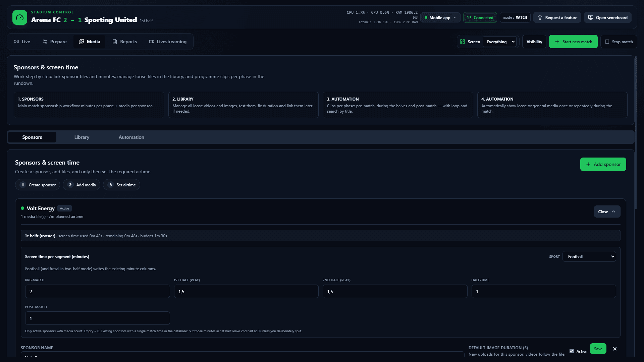Click the Volt Energy sponsor name
The width and height of the screenshot is (644, 362).
pos(41,208)
